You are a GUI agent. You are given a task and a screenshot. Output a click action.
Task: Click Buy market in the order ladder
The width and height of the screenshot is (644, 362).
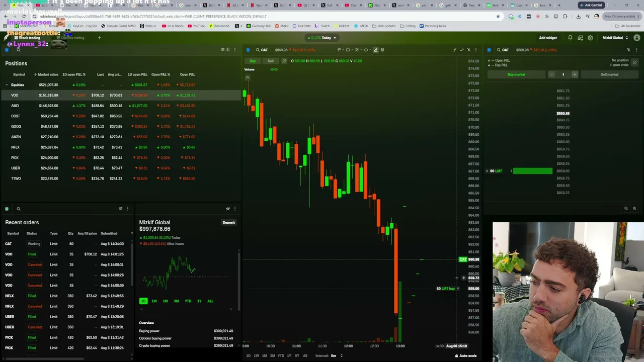coord(516,74)
